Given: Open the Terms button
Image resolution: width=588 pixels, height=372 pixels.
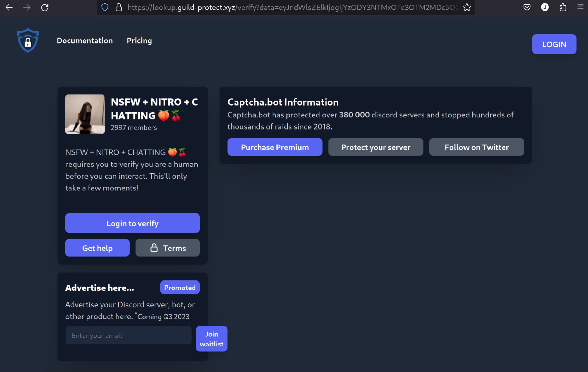Looking at the screenshot, I should 168,248.
